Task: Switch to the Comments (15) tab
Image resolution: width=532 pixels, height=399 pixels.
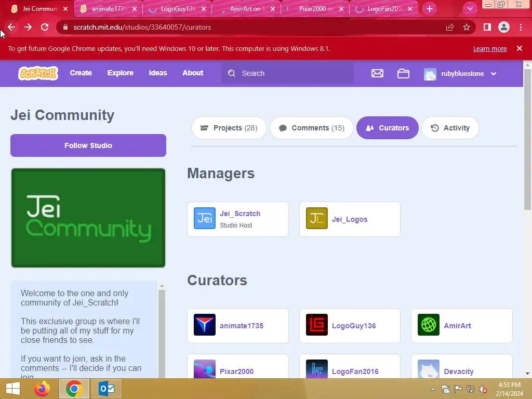Action: 312,128
